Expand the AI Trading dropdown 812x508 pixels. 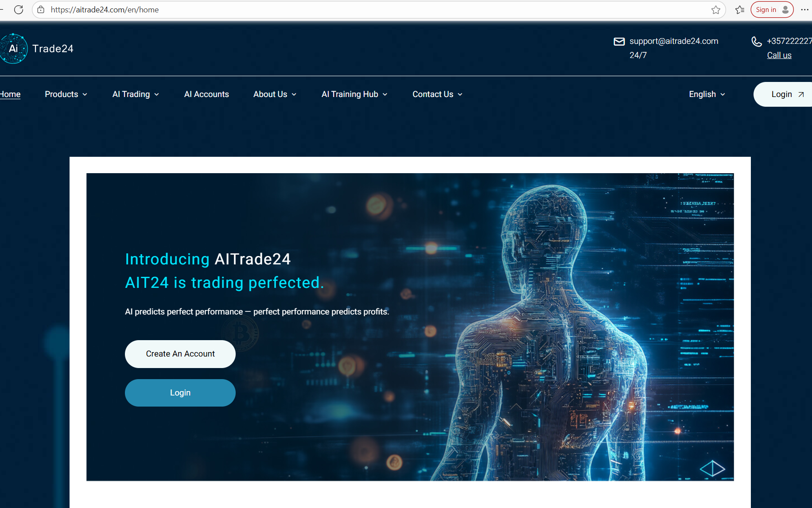tap(136, 94)
